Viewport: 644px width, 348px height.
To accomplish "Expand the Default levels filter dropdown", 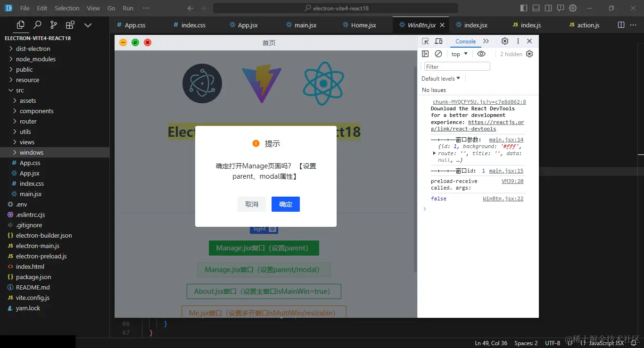I will (x=440, y=78).
